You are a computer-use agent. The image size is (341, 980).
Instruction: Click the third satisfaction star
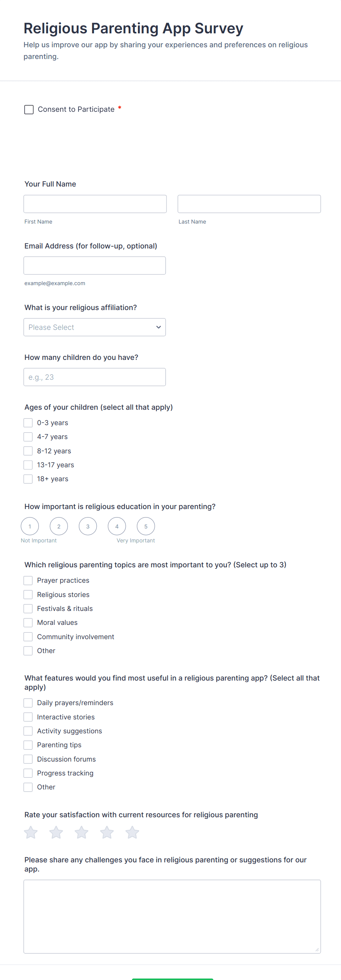tap(81, 832)
